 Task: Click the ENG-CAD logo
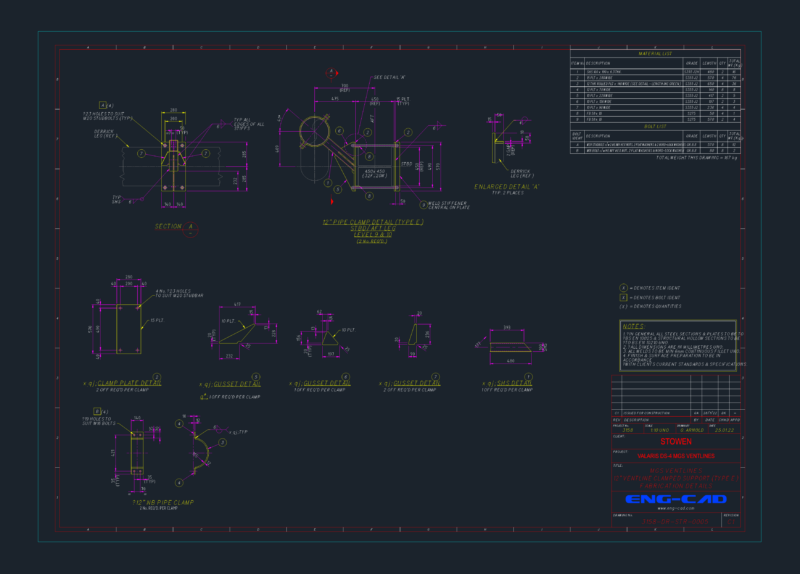tap(676, 499)
